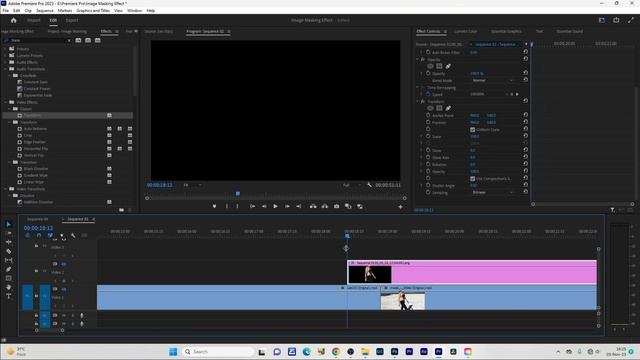Viewport: 640px width, 360px height.
Task: Click the Home icon
Action: [13, 20]
